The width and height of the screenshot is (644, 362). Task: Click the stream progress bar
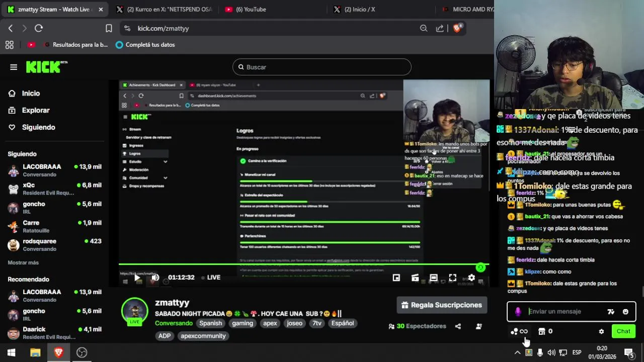point(304,264)
